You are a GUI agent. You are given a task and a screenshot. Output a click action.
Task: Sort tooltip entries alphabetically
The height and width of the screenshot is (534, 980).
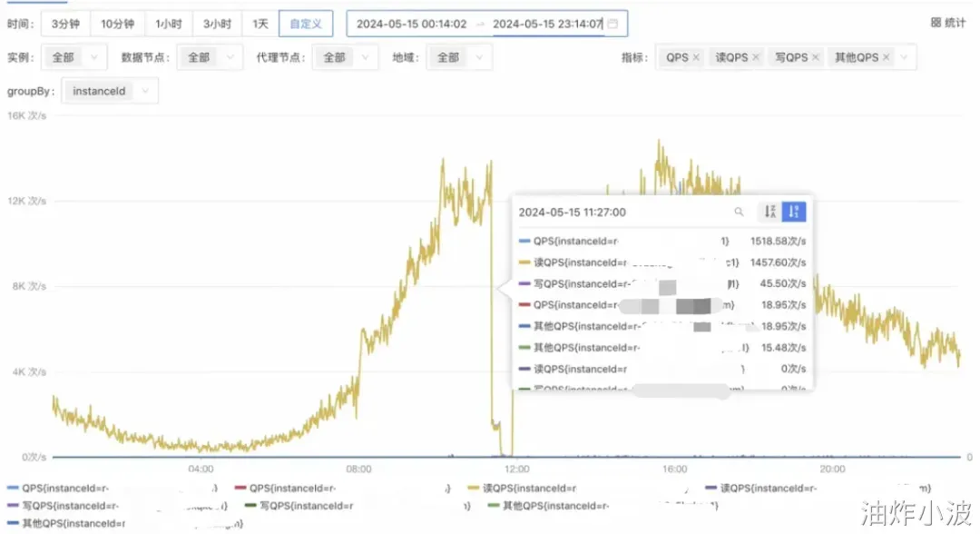coord(770,212)
